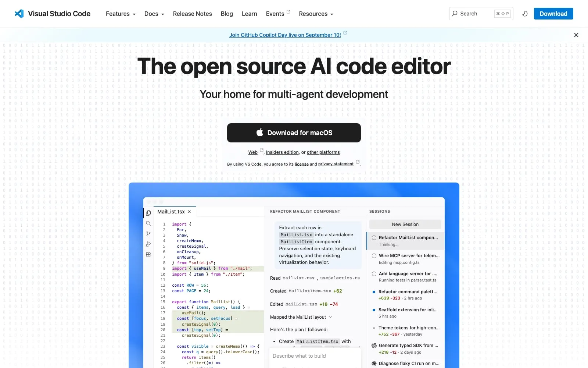
Task: Click the Diagnose flaky CI session icon
Action: click(374, 364)
